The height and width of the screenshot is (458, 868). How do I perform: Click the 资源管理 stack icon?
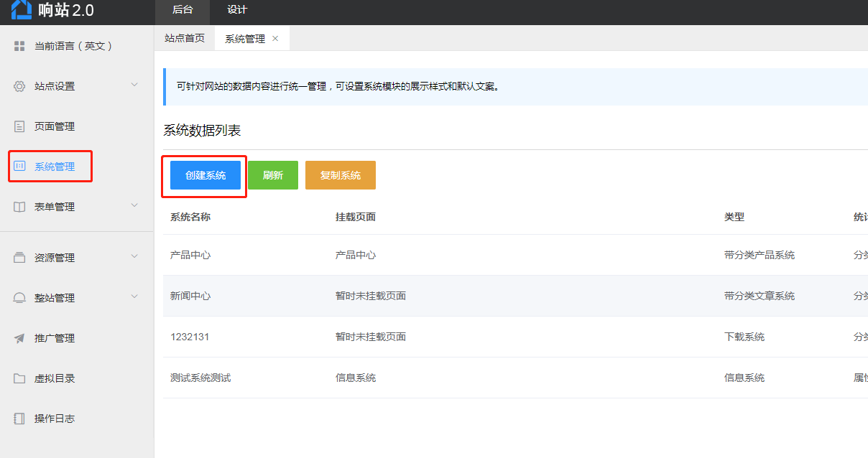(x=19, y=258)
